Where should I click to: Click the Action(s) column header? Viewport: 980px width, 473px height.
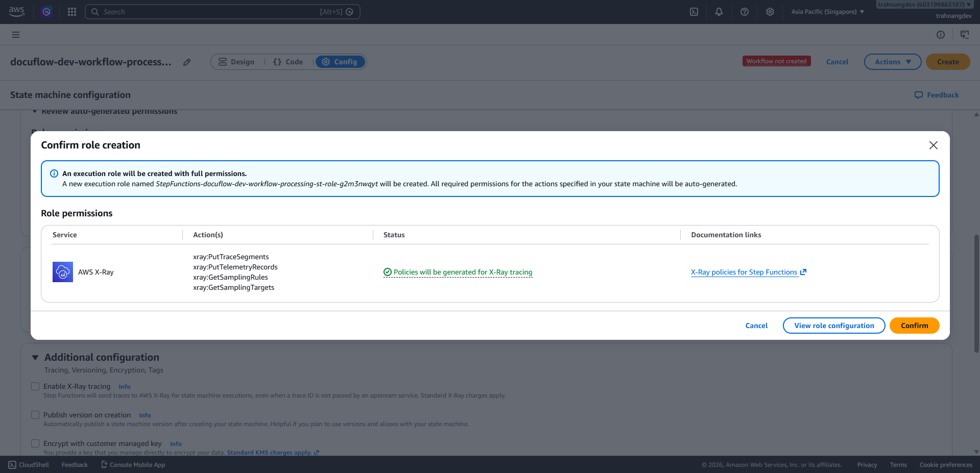pyautogui.click(x=208, y=235)
